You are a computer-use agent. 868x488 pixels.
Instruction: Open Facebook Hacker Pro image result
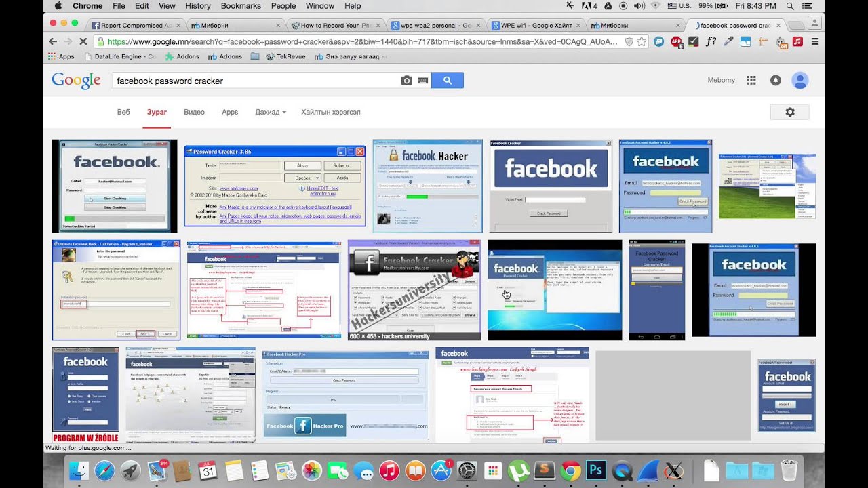(346, 394)
